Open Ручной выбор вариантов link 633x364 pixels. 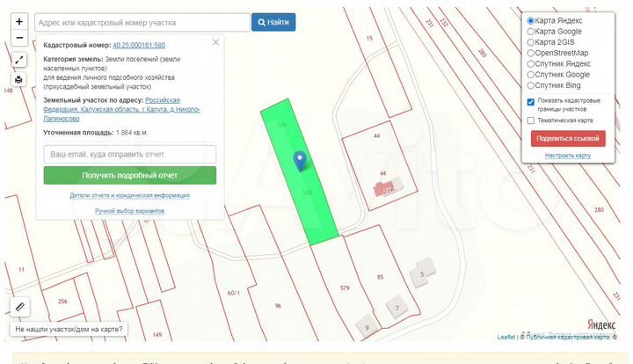[x=129, y=211]
